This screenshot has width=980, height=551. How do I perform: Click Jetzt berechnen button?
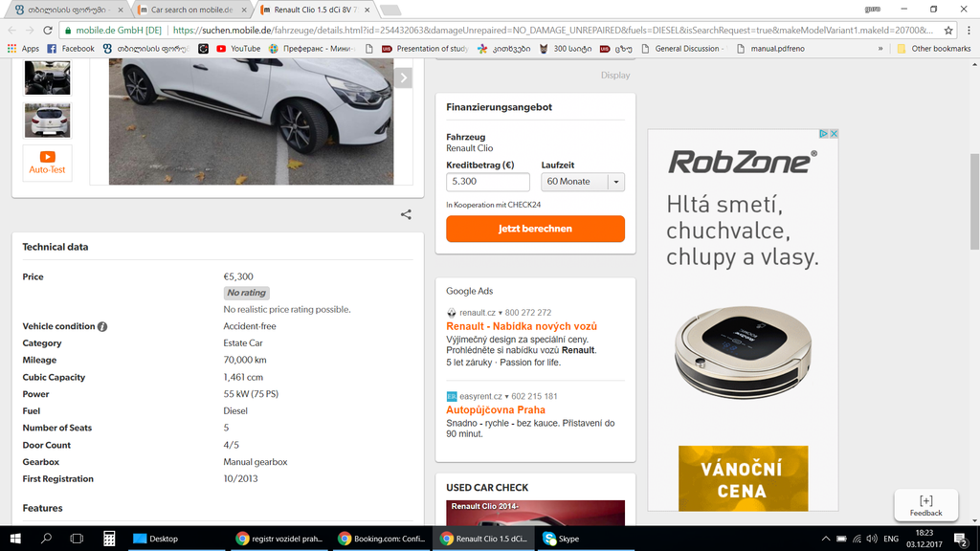(x=535, y=229)
